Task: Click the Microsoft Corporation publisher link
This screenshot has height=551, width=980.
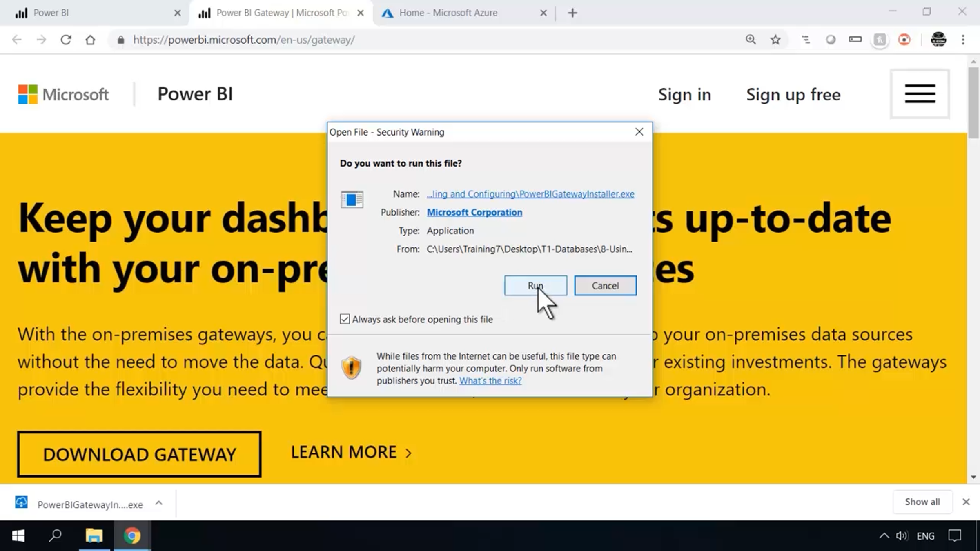Action: pyautogui.click(x=474, y=212)
